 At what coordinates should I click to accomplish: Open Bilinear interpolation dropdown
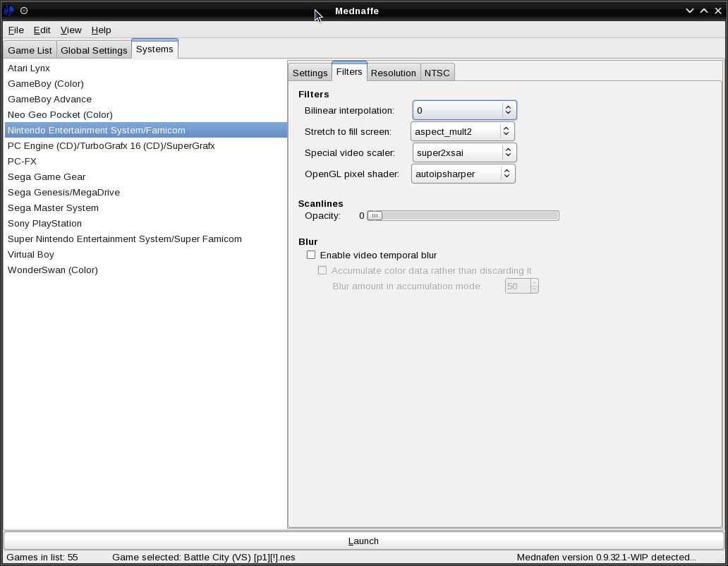(x=464, y=111)
